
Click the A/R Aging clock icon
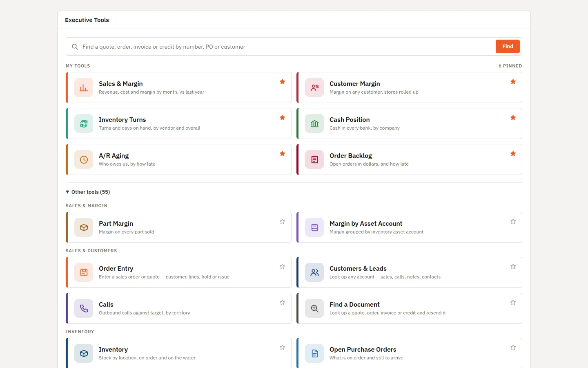click(84, 159)
